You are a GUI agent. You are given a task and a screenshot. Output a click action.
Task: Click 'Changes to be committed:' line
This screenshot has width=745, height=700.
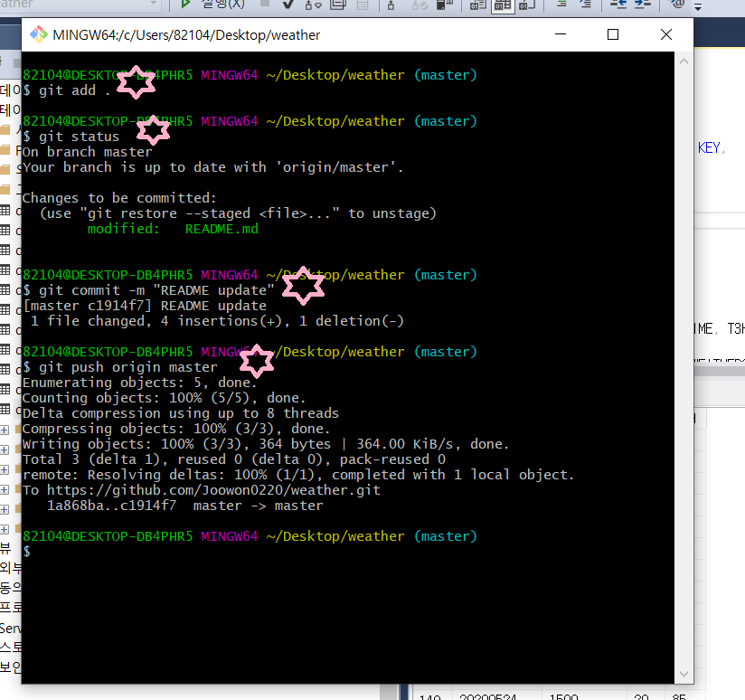119,198
